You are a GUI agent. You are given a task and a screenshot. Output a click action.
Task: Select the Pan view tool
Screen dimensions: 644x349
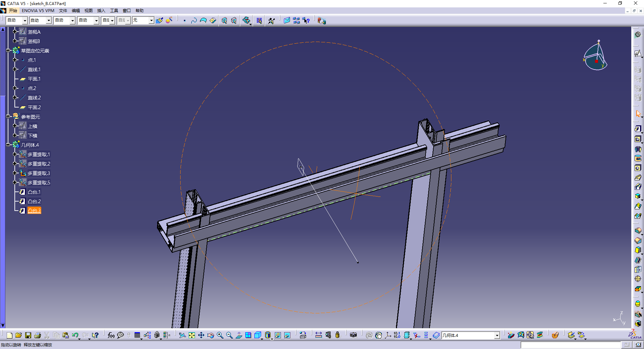201,335
